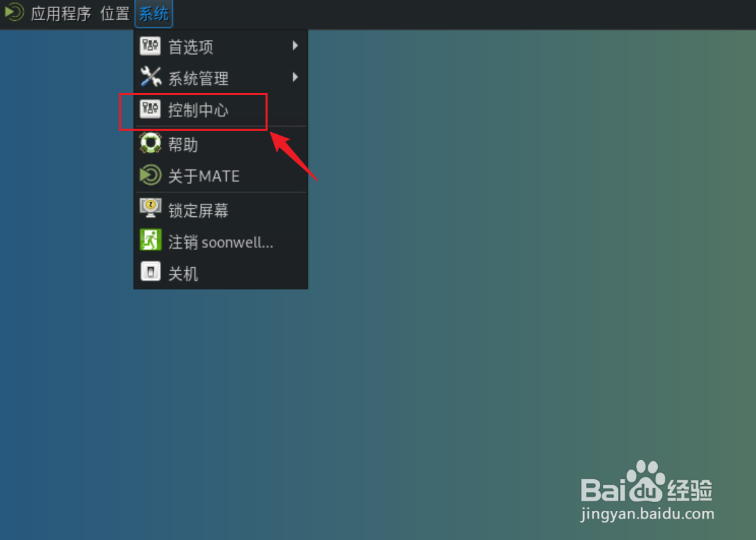Click the 关于MATE logo icon
The height and width of the screenshot is (540, 756).
pyautogui.click(x=150, y=175)
